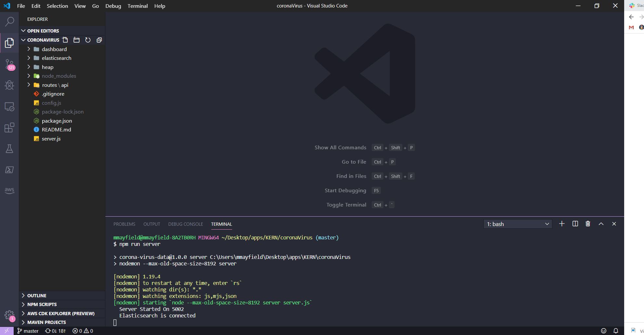The height and width of the screenshot is (335, 644).
Task: Open feedback smiley in status bar
Action: 604,331
